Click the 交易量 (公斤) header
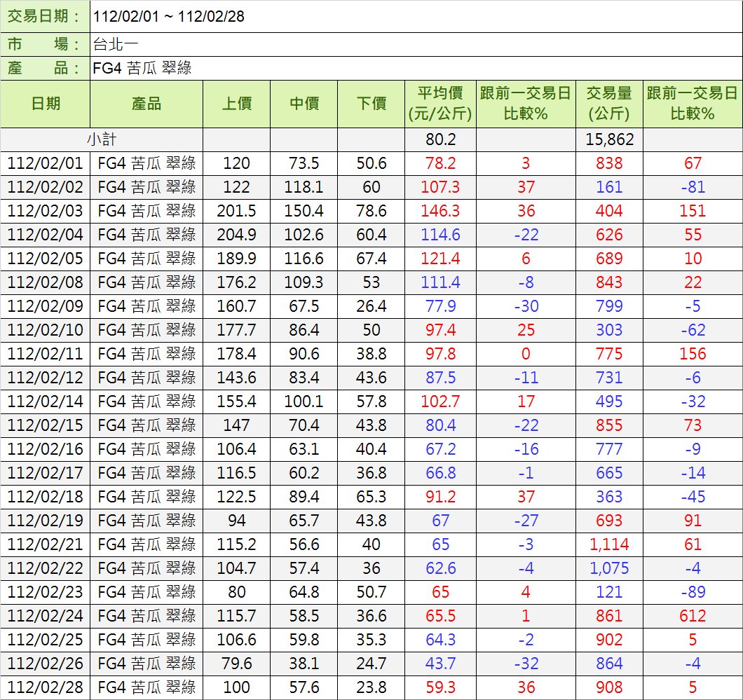Viewport: 743px width, 700px height. pos(608,104)
